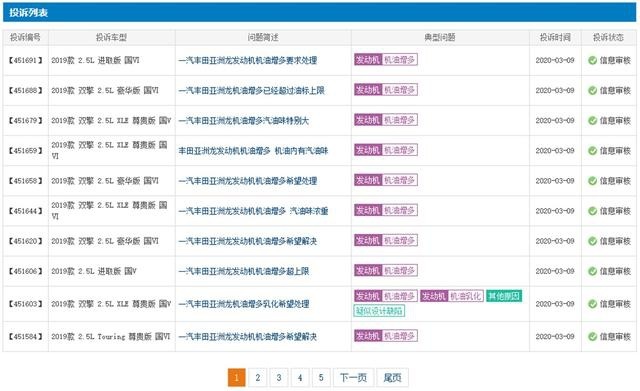Click the green check icon for complaint 451679
Image resolution: width=640 pixels, height=391 pixels.
coord(592,121)
